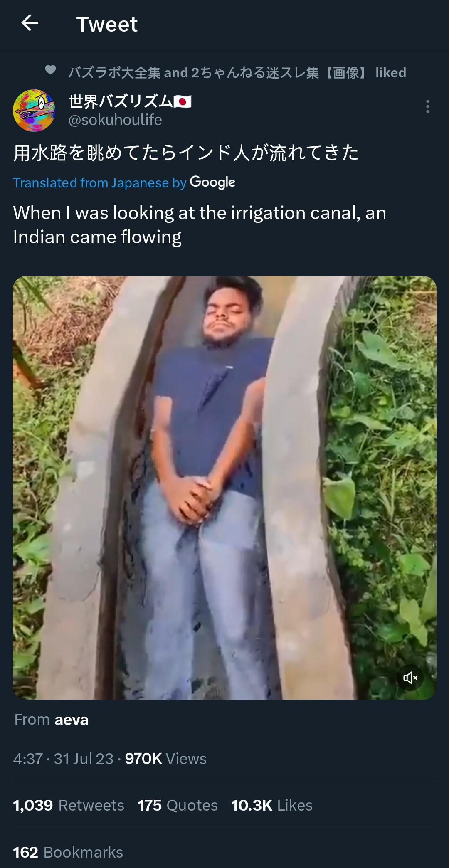Viewport: 449px width, 868px height.
Task: Open the 162 Bookmarks count
Action: (x=68, y=852)
